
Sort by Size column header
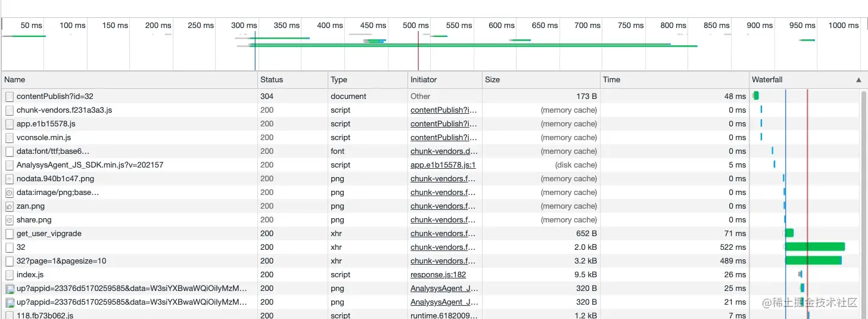541,79
